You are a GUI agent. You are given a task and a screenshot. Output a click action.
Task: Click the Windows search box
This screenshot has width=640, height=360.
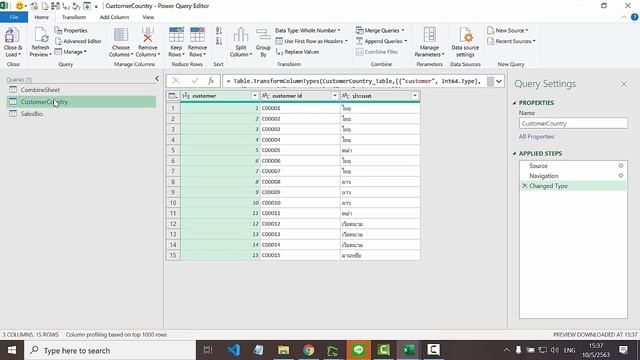tap(110, 350)
